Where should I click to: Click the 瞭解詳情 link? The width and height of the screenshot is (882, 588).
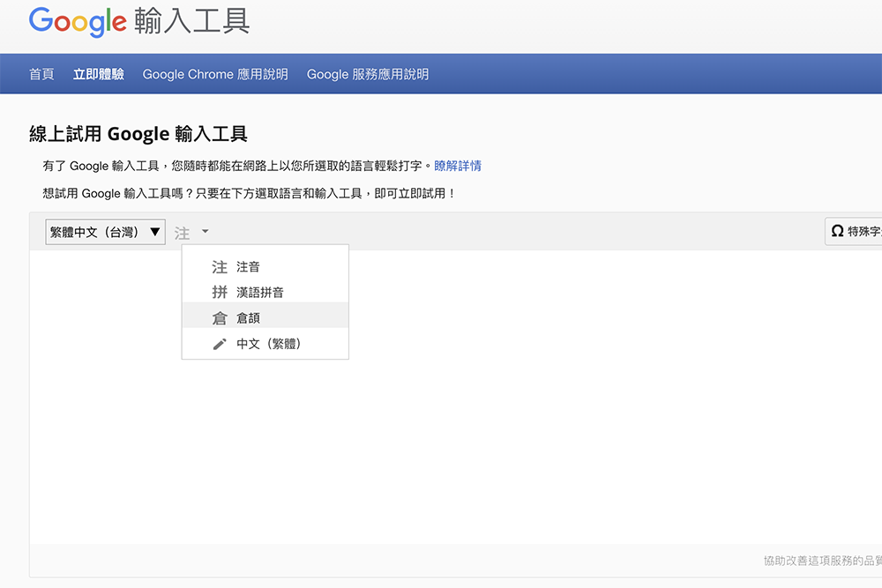coord(458,166)
